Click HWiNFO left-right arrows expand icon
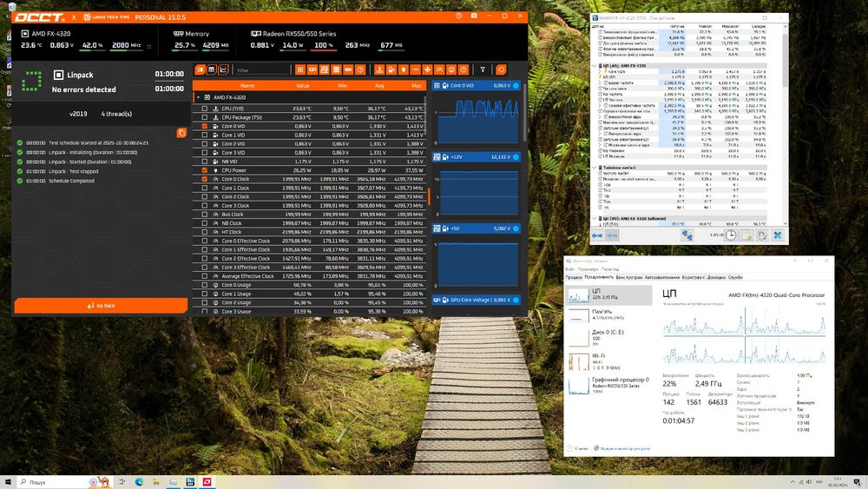Image resolution: width=868 pixels, height=489 pixels. [x=597, y=235]
